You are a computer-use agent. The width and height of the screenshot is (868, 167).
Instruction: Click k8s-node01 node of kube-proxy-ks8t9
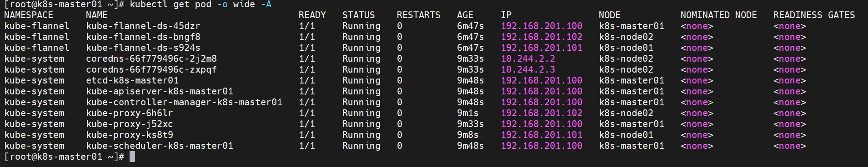pos(626,135)
